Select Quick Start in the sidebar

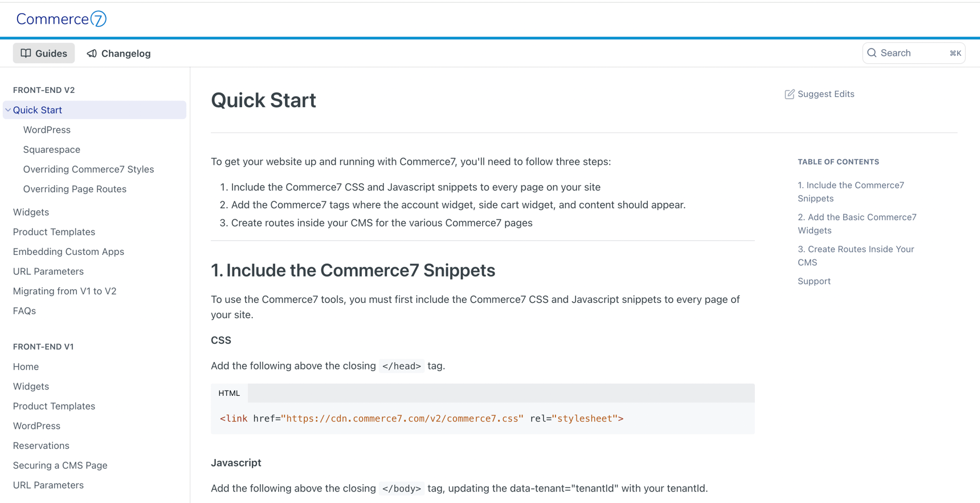point(95,110)
